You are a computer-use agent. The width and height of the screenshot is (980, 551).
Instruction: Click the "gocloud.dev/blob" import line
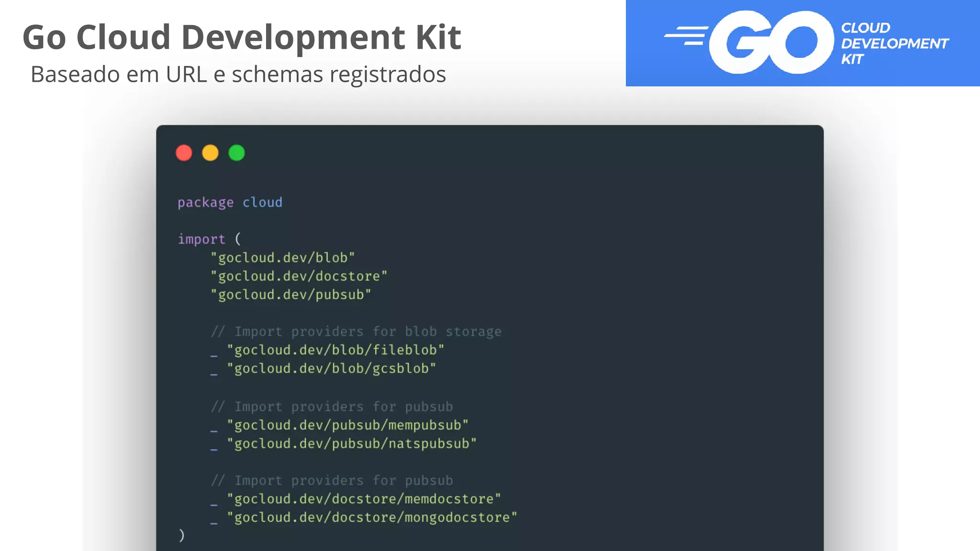[283, 258]
